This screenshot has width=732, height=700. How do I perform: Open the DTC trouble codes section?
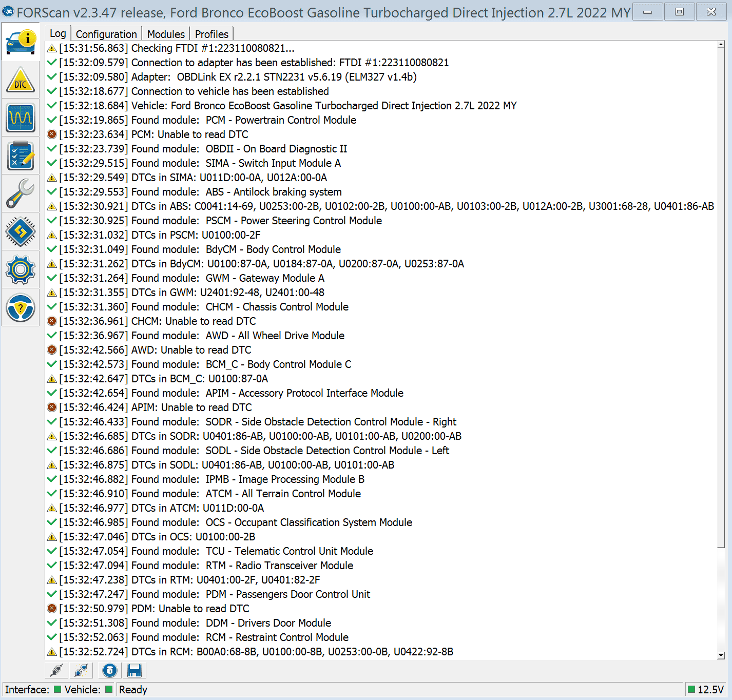pyautogui.click(x=21, y=81)
